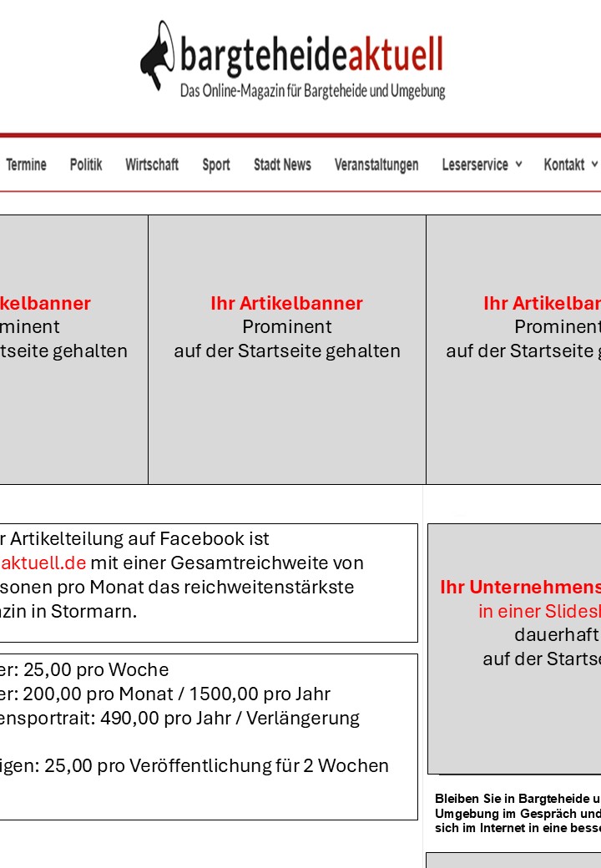The image size is (601, 868).
Task: Select Sport in the navigation bar
Action: point(216,164)
